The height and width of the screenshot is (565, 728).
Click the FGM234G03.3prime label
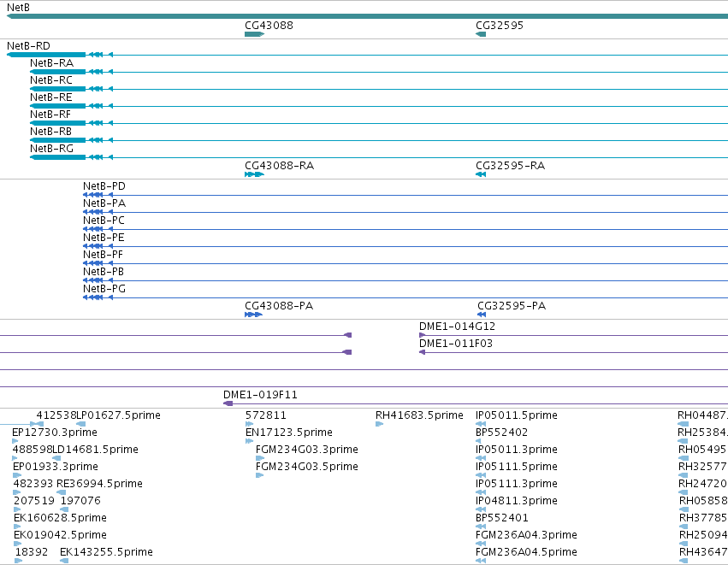(x=307, y=450)
